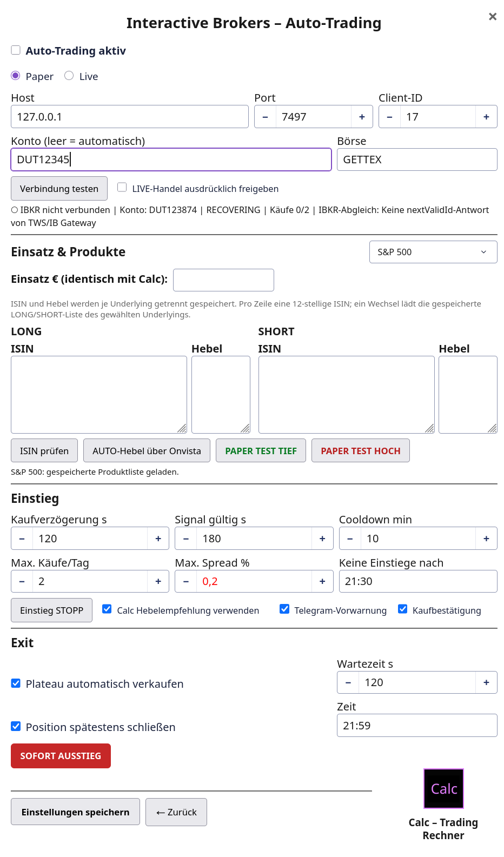The image size is (504, 857).
Task: Enable the Auto-Trading aktiv checkbox
Action: click(16, 50)
